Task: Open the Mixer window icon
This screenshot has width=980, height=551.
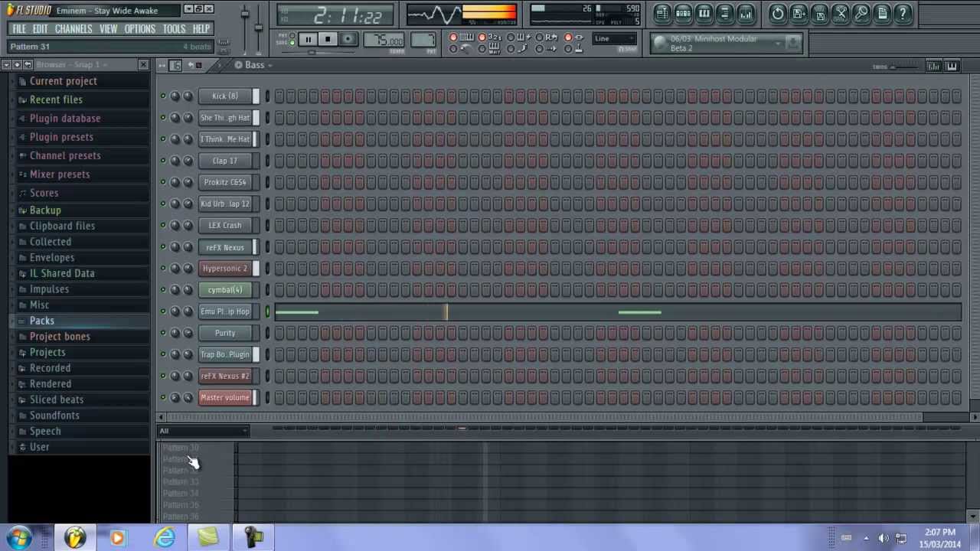Action: pos(745,13)
